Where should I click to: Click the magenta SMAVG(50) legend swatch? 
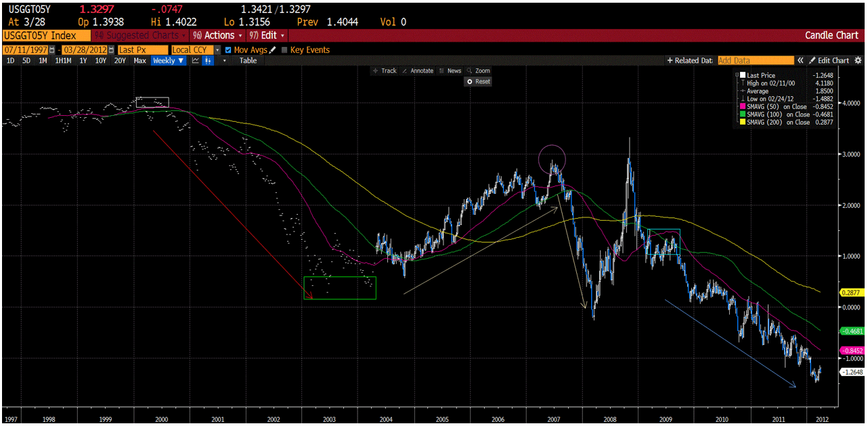click(742, 106)
